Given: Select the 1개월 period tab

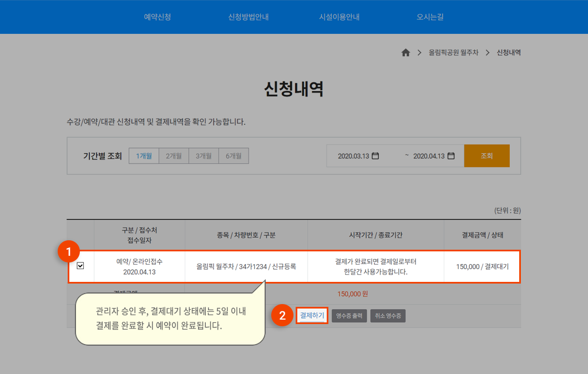Looking at the screenshot, I should click(144, 156).
